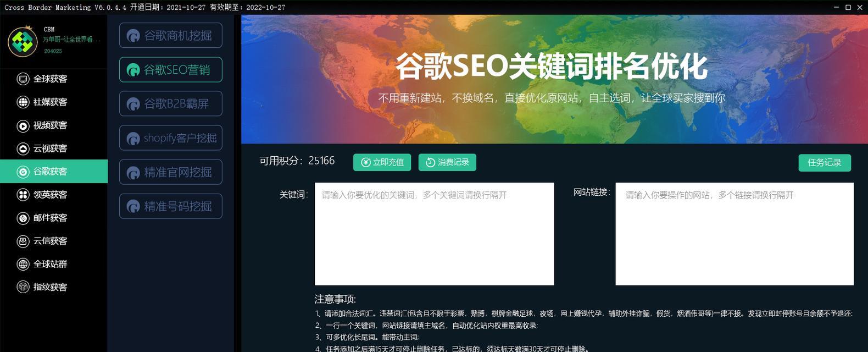This screenshot has width=868, height=352.
Task: Open the 社媒获客 menu entry
Action: 54,102
